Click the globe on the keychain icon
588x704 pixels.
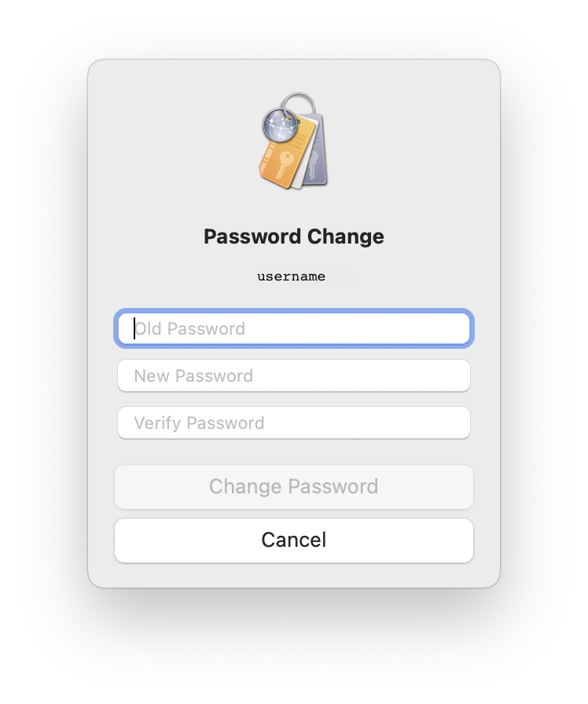281,125
